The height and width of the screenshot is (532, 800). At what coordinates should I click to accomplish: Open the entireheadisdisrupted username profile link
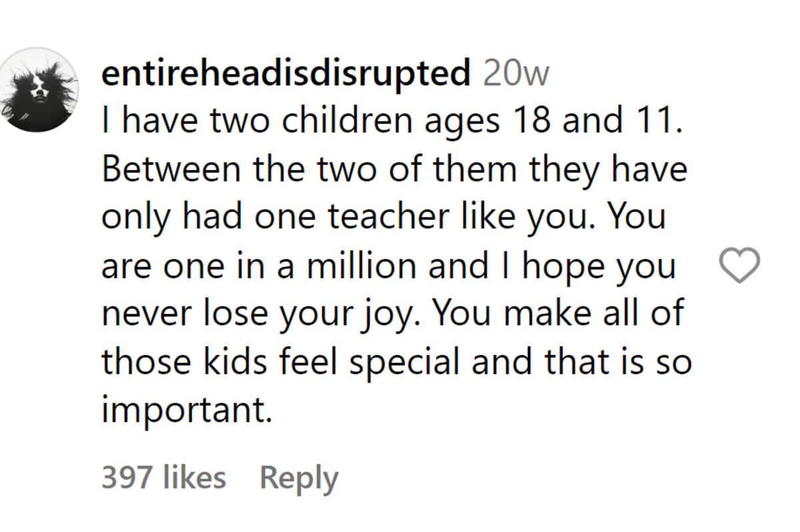pyautogui.click(x=286, y=74)
